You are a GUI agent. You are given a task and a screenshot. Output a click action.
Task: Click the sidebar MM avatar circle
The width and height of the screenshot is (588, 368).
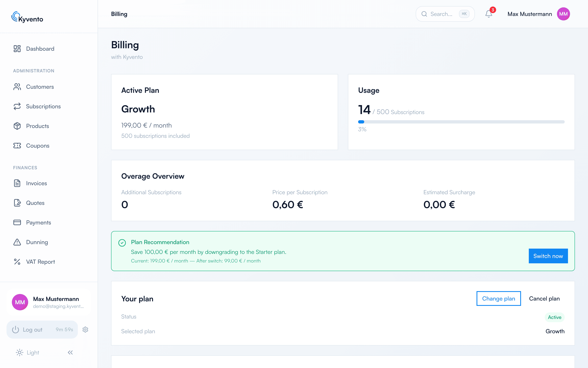coord(20,302)
